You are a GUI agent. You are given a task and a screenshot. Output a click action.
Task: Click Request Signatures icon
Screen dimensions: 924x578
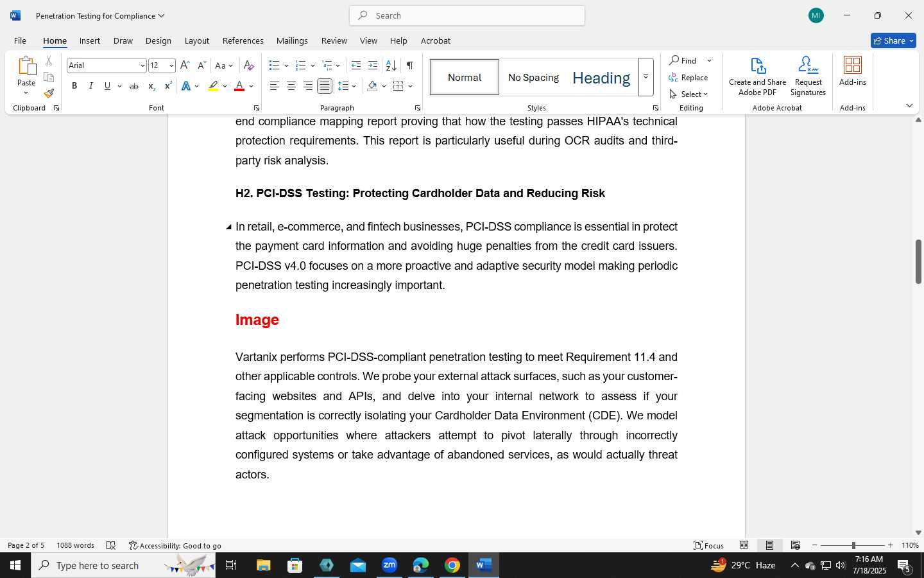(x=809, y=76)
